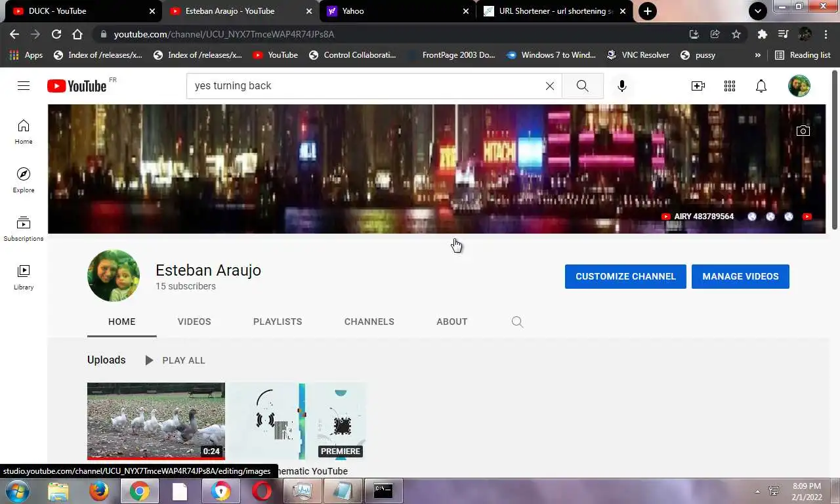
Task: Switch to the DUCK - YouTube tab
Action: tap(82, 11)
